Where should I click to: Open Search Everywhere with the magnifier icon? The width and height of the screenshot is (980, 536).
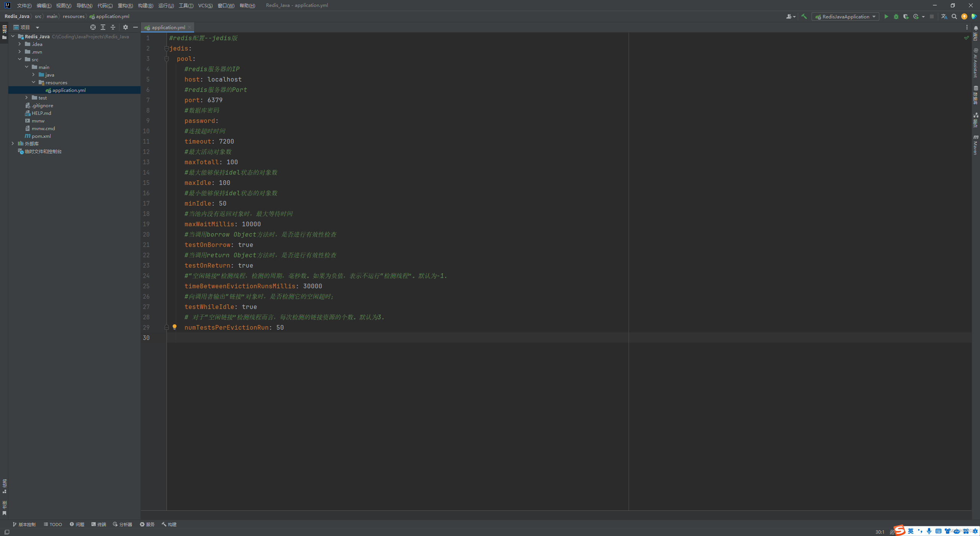point(954,16)
